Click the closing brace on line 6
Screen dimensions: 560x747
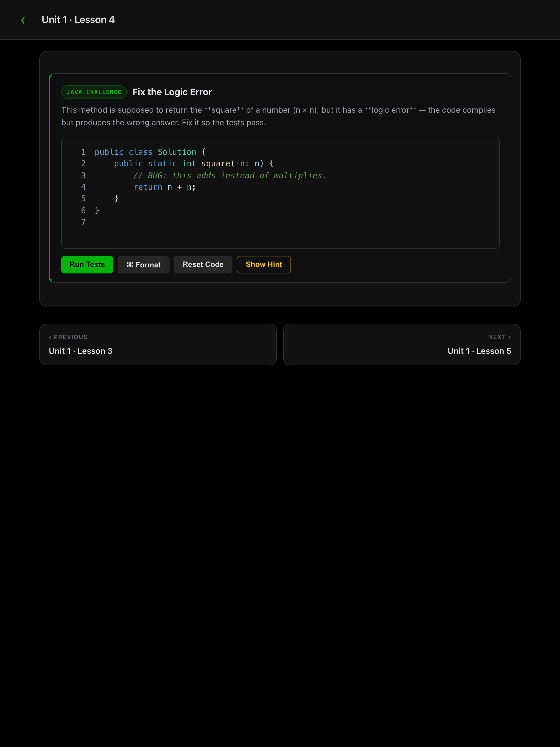point(97,210)
